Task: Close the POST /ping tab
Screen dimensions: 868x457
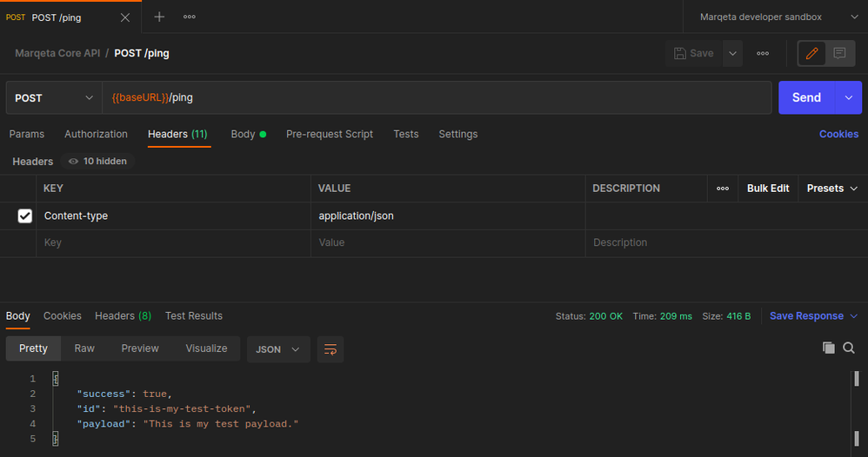Action: pos(125,17)
